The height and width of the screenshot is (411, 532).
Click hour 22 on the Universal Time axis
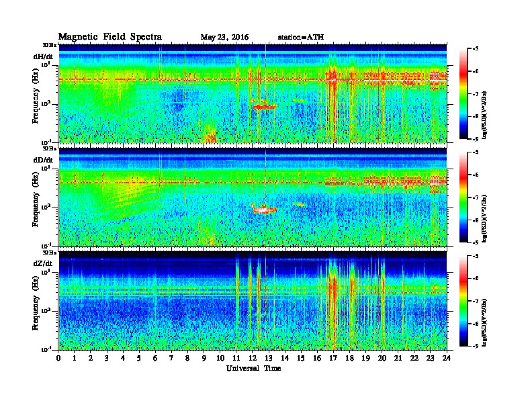tap(414, 358)
